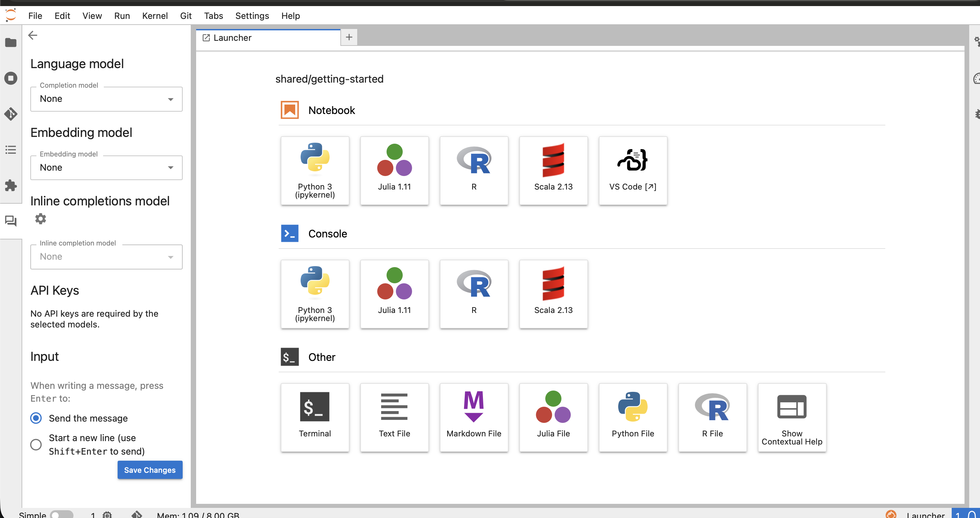Select 'Start a new line' radio option

pos(36,444)
